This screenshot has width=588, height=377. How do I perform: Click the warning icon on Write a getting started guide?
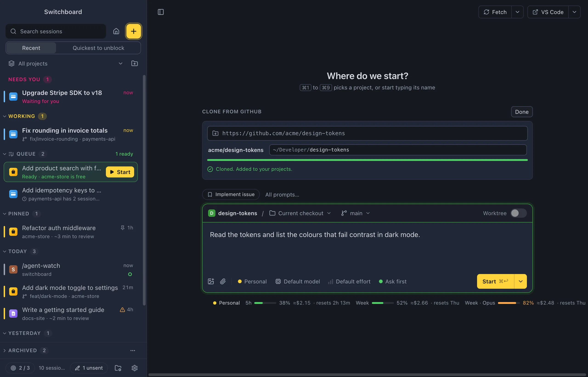122,309
